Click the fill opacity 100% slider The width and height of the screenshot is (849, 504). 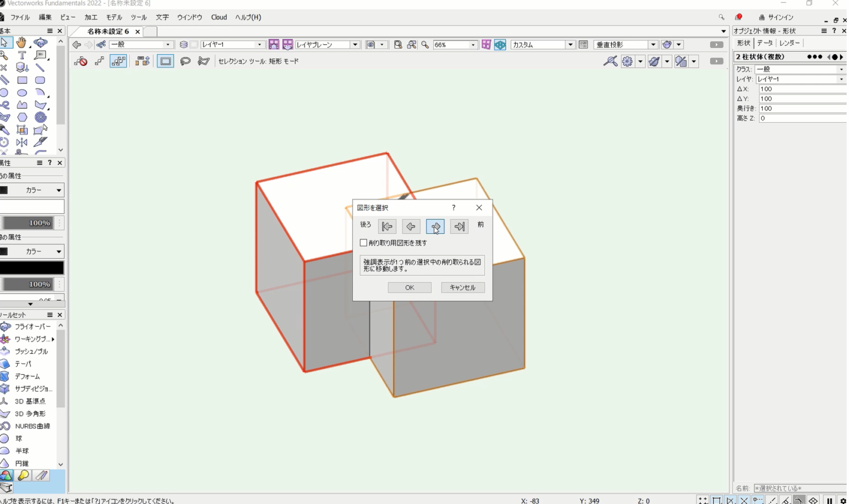pyautogui.click(x=28, y=223)
